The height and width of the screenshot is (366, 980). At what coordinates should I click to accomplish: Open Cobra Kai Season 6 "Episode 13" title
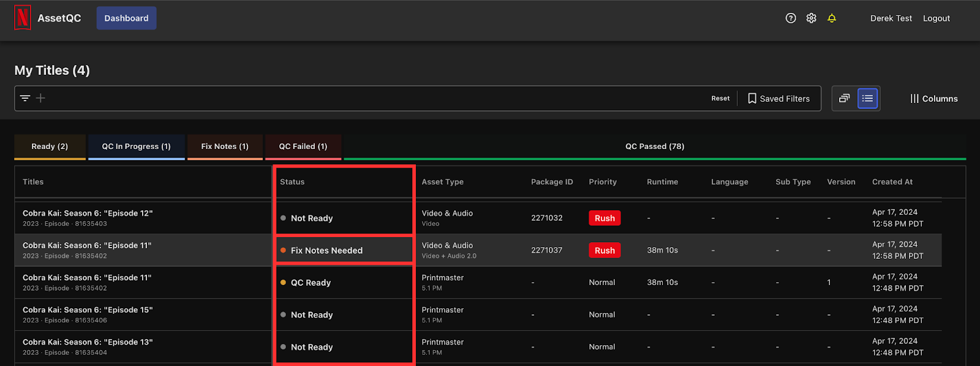tap(88, 342)
